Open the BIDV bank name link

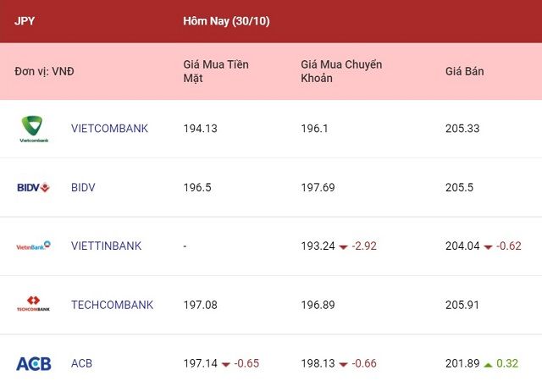[83, 187]
